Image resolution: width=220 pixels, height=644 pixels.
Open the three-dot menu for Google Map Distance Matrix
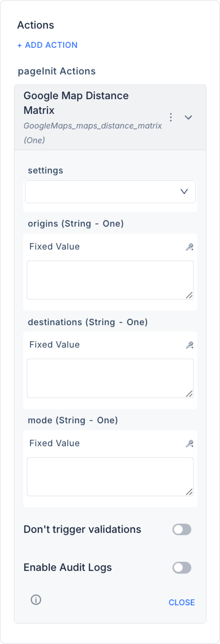click(x=171, y=117)
